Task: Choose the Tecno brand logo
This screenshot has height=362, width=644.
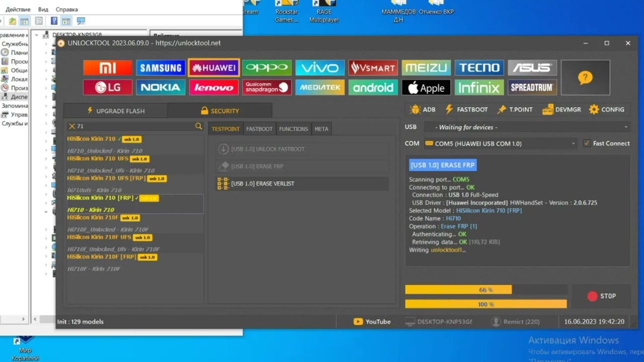Action: click(479, 68)
